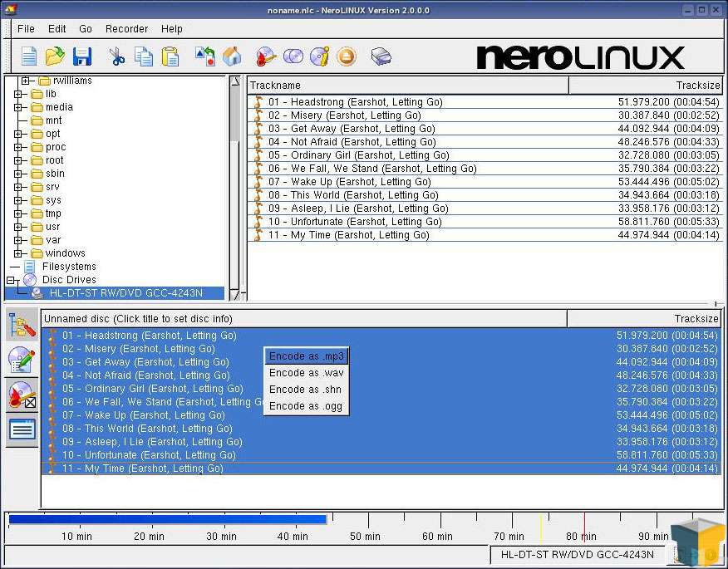Click the Save floppy disk icon
The height and width of the screenshot is (569, 728).
[x=82, y=56]
